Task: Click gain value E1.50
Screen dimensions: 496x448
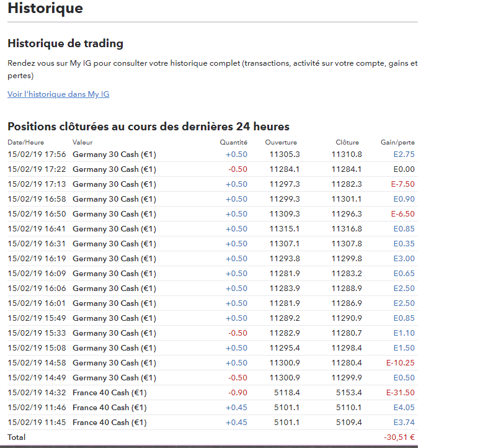Action: click(x=404, y=347)
